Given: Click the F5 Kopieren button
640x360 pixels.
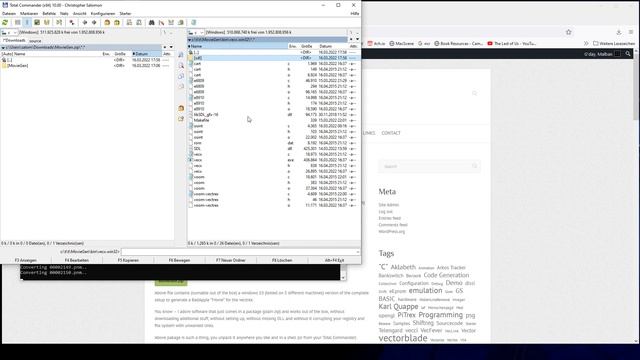Looking at the screenshot, I should click(x=128, y=260).
